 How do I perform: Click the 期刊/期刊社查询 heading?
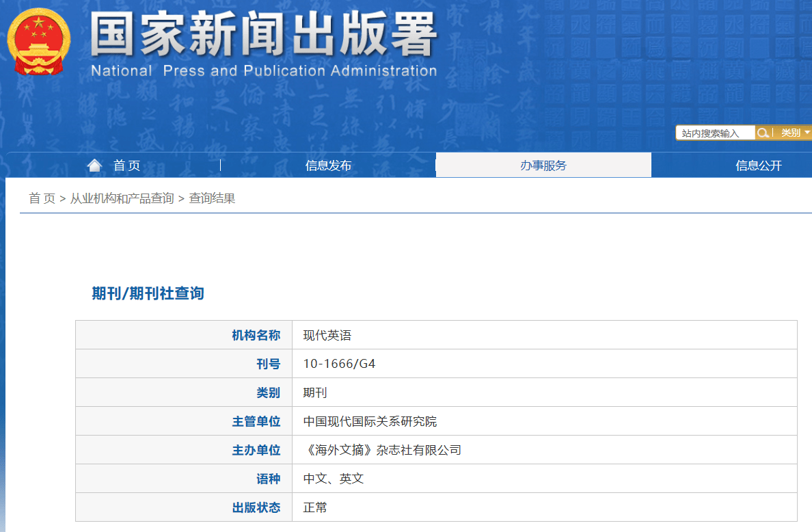click(148, 294)
